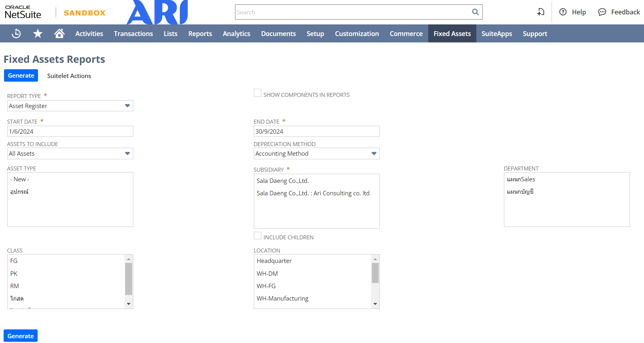Click the ARI company logo
The image size is (644, 343).
point(157,12)
